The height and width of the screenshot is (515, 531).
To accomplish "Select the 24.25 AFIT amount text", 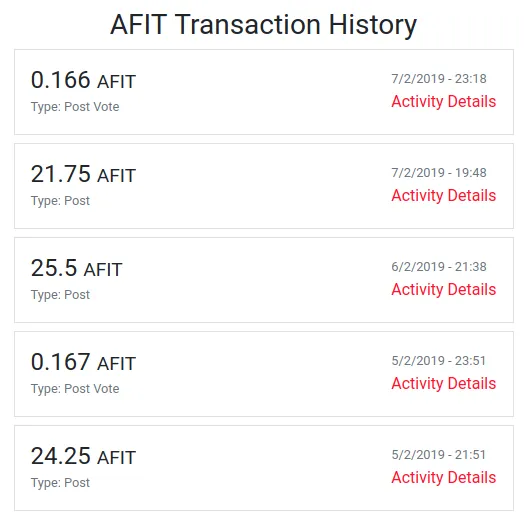I will point(83,456).
